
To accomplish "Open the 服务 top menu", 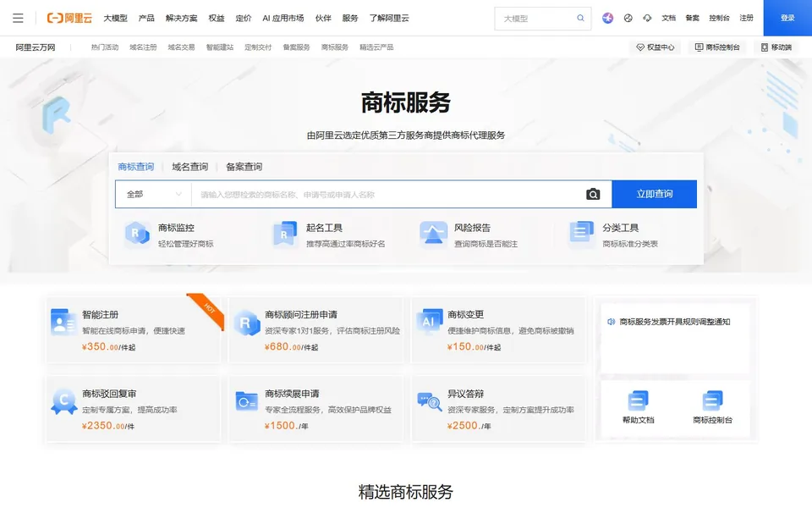I will coord(350,18).
